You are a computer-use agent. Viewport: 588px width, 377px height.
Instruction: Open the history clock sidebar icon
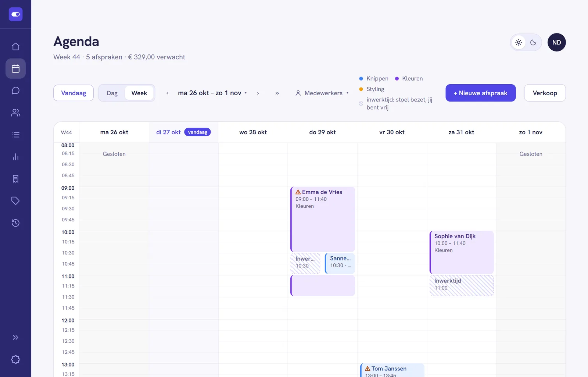coord(15,223)
